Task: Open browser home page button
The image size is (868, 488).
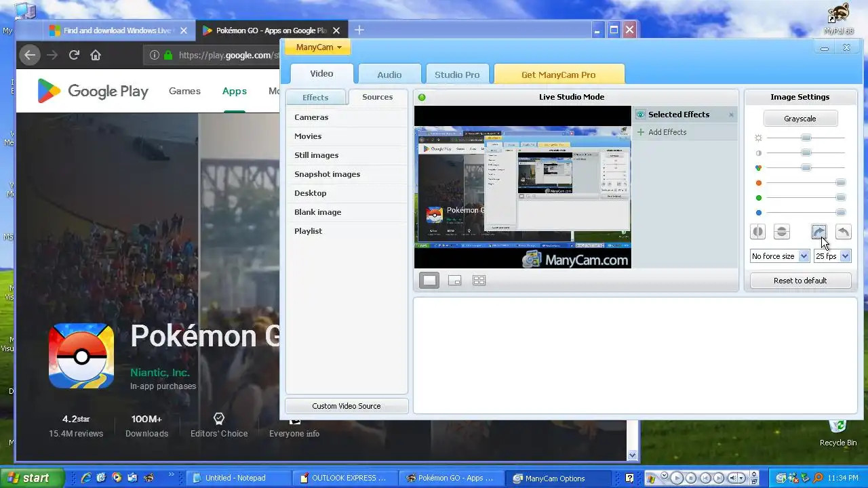Action: (x=96, y=55)
